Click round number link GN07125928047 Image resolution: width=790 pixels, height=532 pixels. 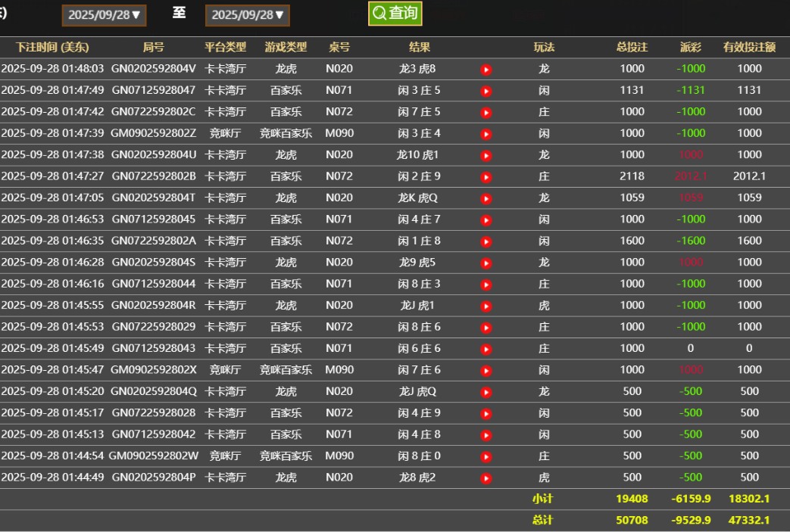154,89
